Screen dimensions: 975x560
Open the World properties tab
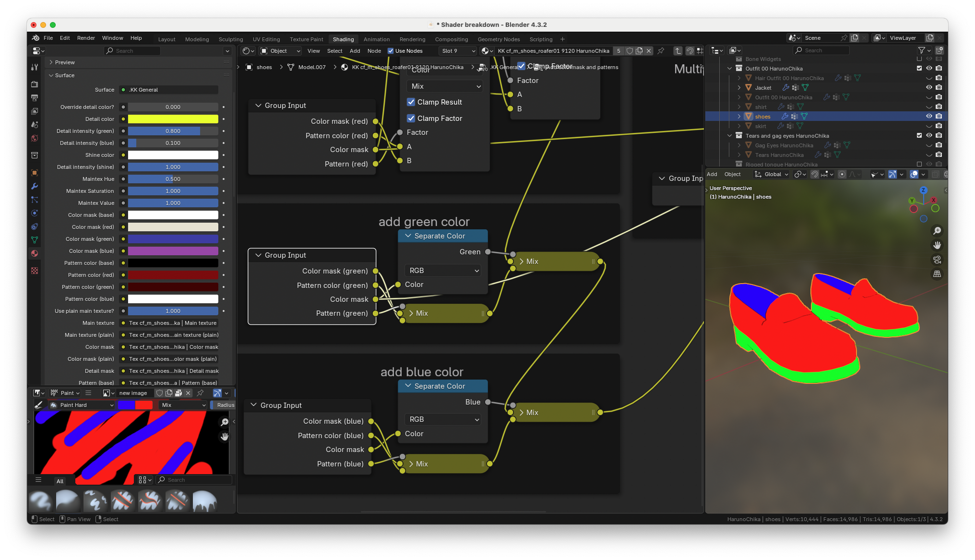pos(35,138)
